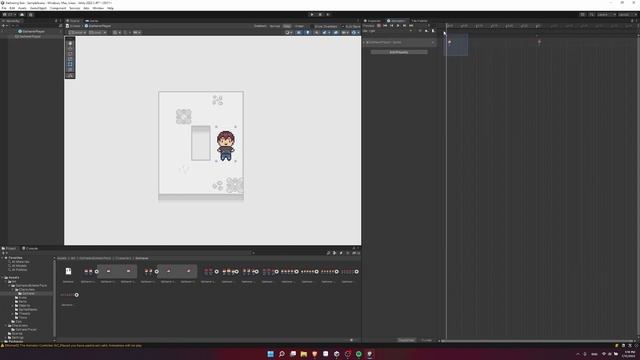The width and height of the screenshot is (640, 360).
Task: Go to last keyframe in Animation window
Action: click(x=411, y=26)
